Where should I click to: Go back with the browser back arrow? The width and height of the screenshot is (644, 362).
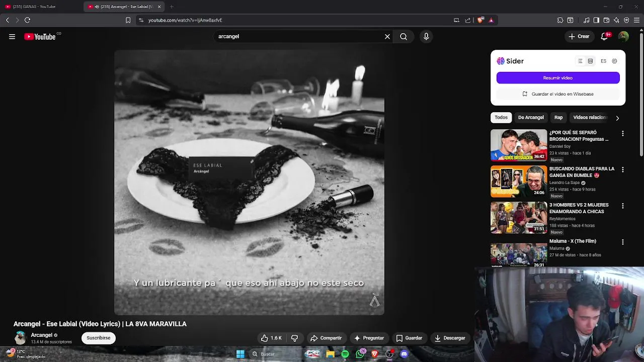click(x=7, y=20)
